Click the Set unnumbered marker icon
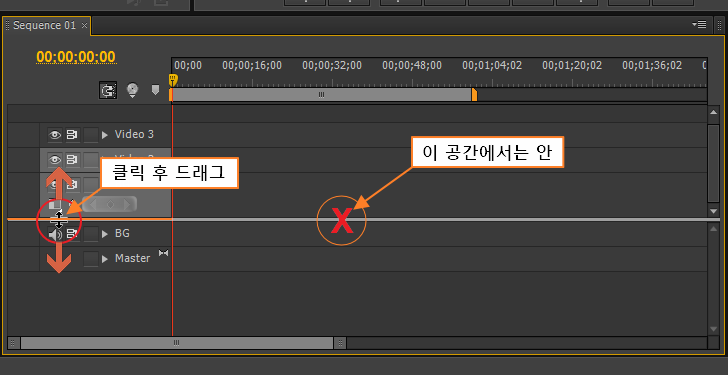This screenshot has height=375, width=728. 156,90
